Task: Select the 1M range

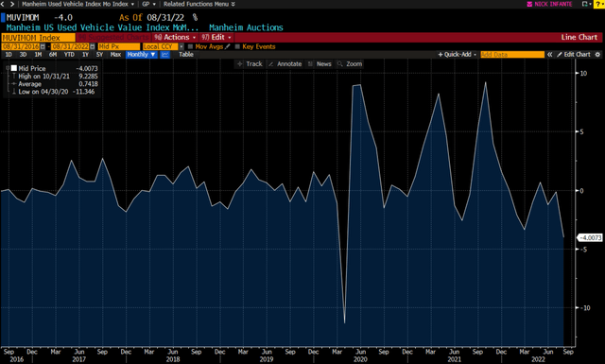Action: (x=38, y=55)
